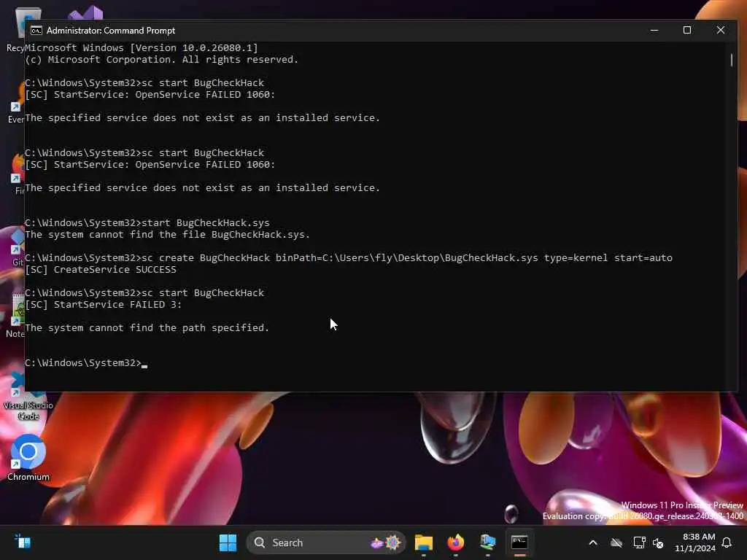This screenshot has width=747, height=560.
Task: Click the last empty C:\Windows\System32> prompt
Action: [x=86, y=363]
